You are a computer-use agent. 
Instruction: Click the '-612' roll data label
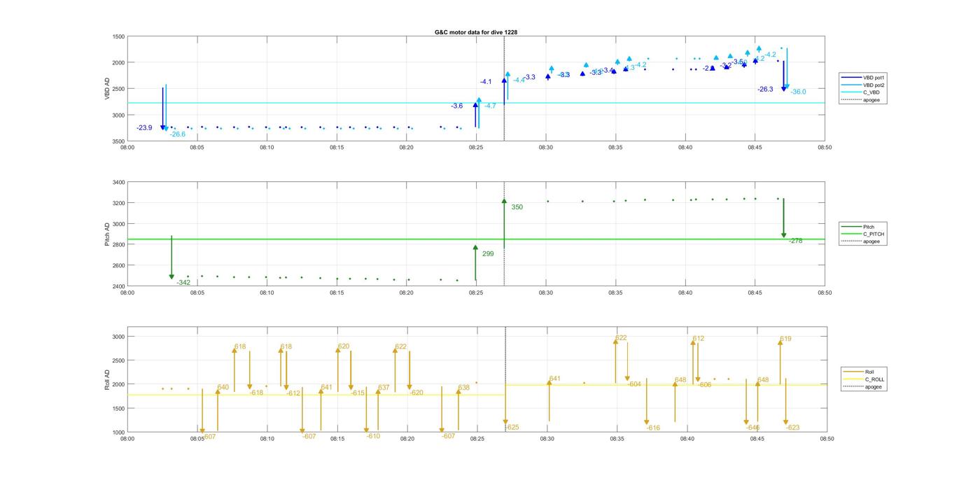293,394
